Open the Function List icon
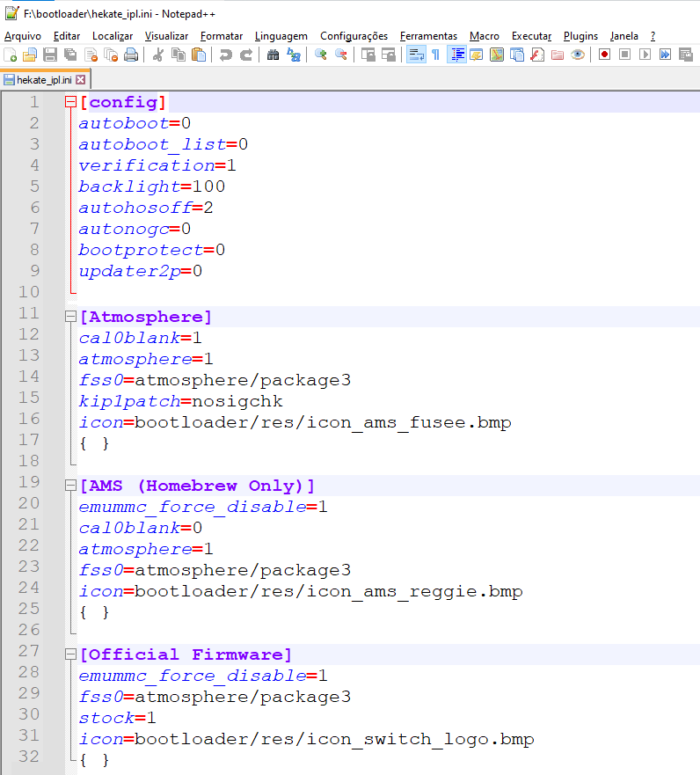Viewport: 700px width, 775px height. click(537, 55)
